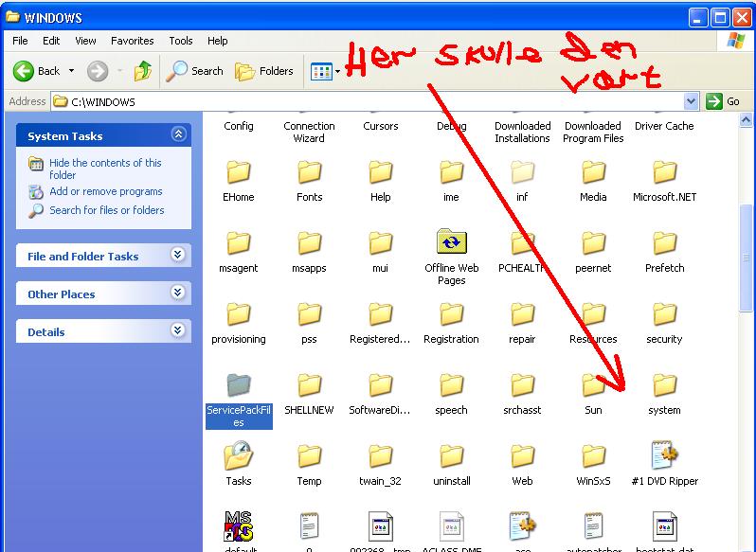
Task: Select the speech folder
Action: click(451, 395)
